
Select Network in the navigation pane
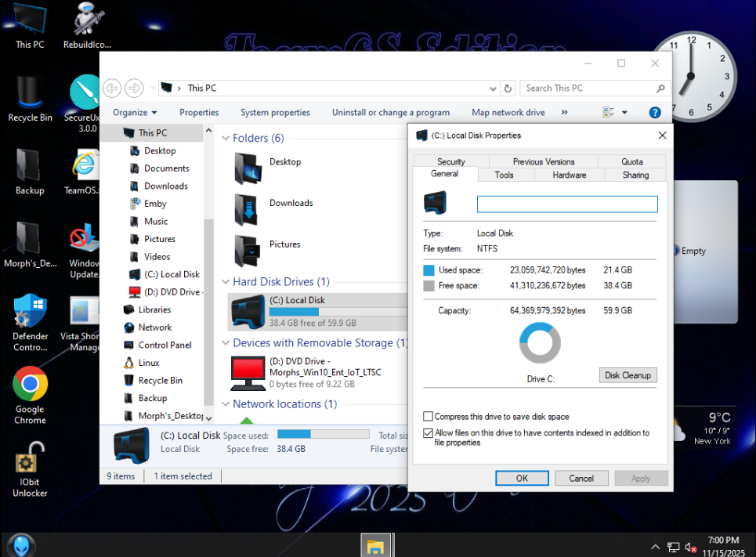click(x=155, y=327)
